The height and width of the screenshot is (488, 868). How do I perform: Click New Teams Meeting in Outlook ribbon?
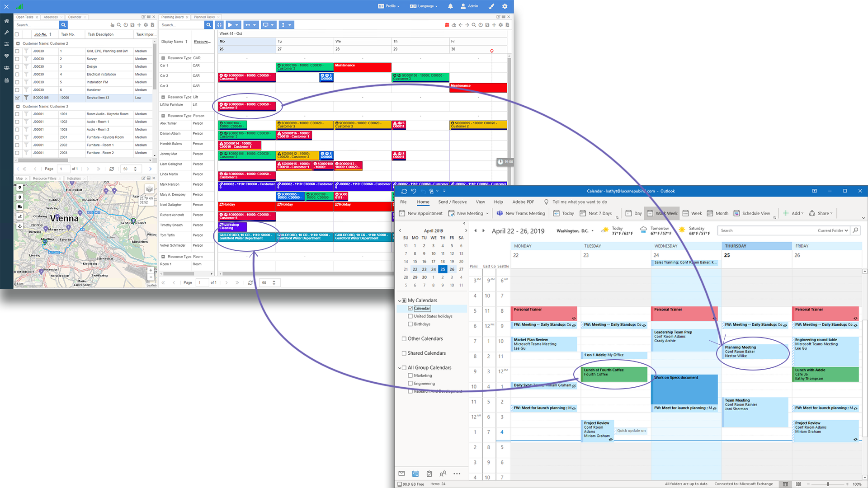[x=521, y=213]
